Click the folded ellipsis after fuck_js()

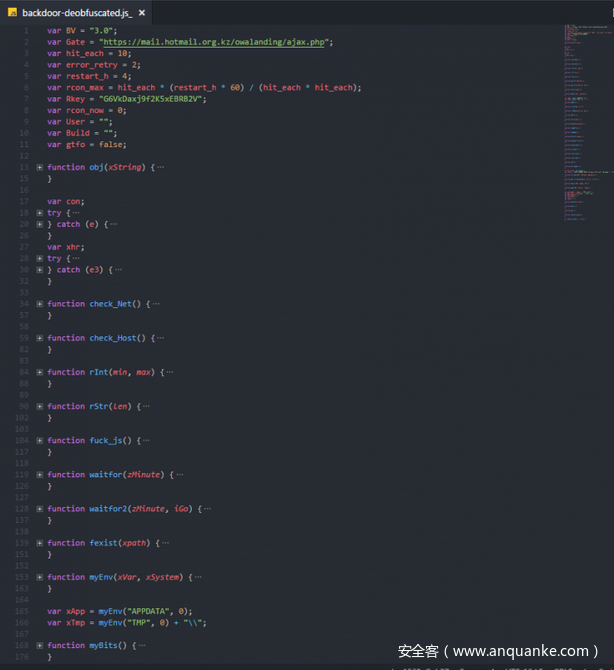147,441
